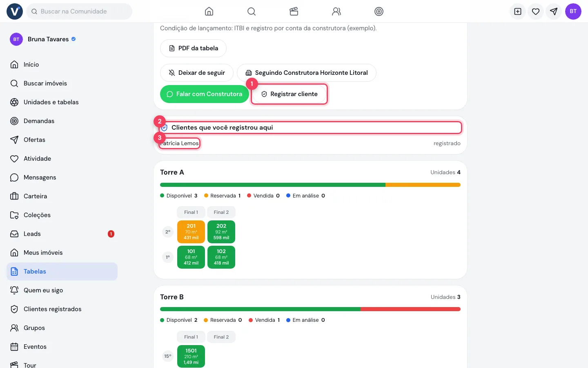Screen dimensions: 588x368
Task: Open Eventos in the sidebar
Action: [x=62, y=347]
